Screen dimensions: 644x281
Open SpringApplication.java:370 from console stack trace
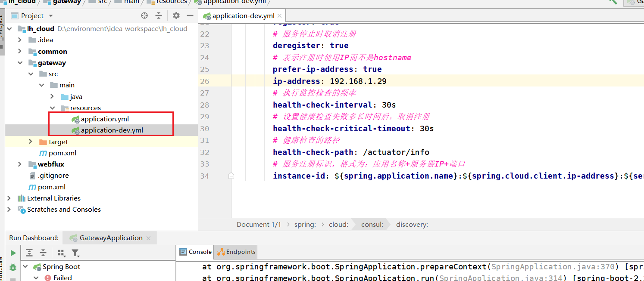(x=553, y=266)
